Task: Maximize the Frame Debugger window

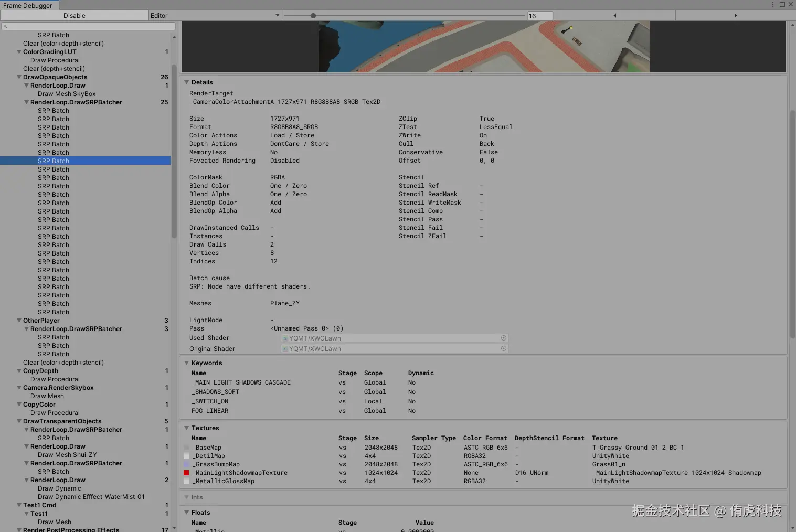Action: [x=782, y=4]
